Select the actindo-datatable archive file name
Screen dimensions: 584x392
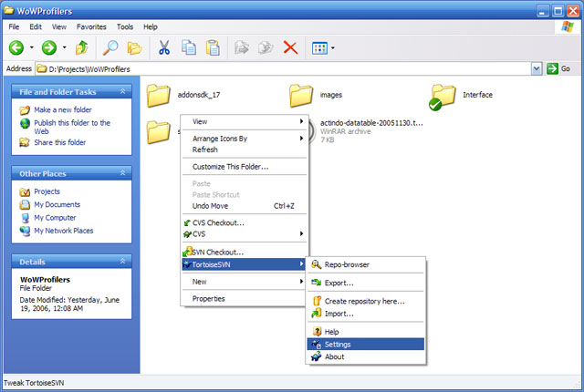(371, 123)
